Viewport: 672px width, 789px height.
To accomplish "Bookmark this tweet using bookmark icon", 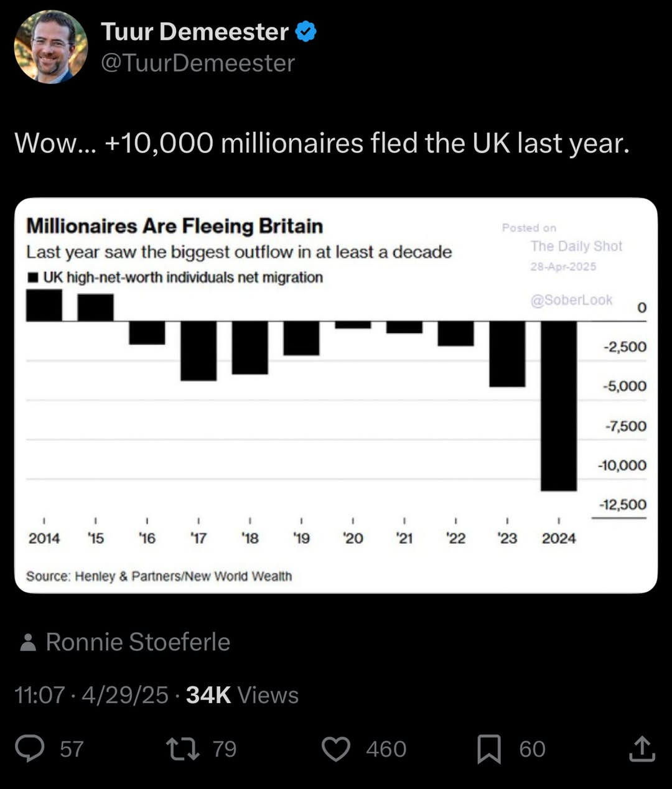I will coord(489,749).
